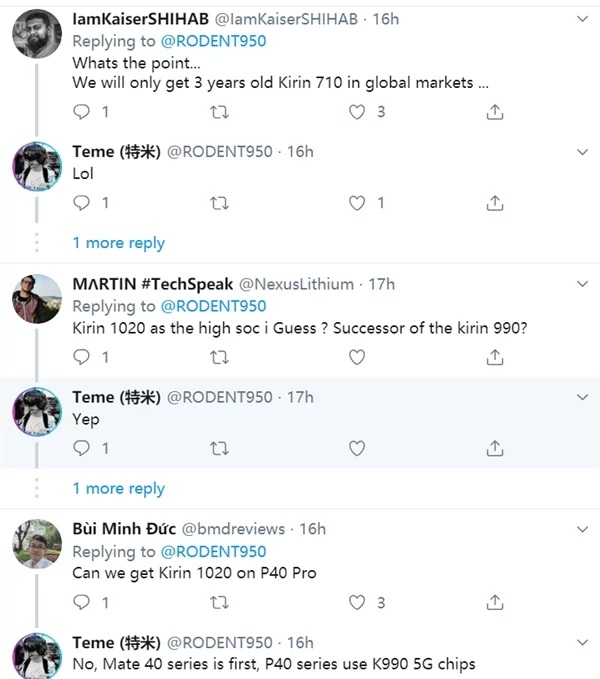Reply to MARTIN's Kirin 1020 tweet

[81, 357]
